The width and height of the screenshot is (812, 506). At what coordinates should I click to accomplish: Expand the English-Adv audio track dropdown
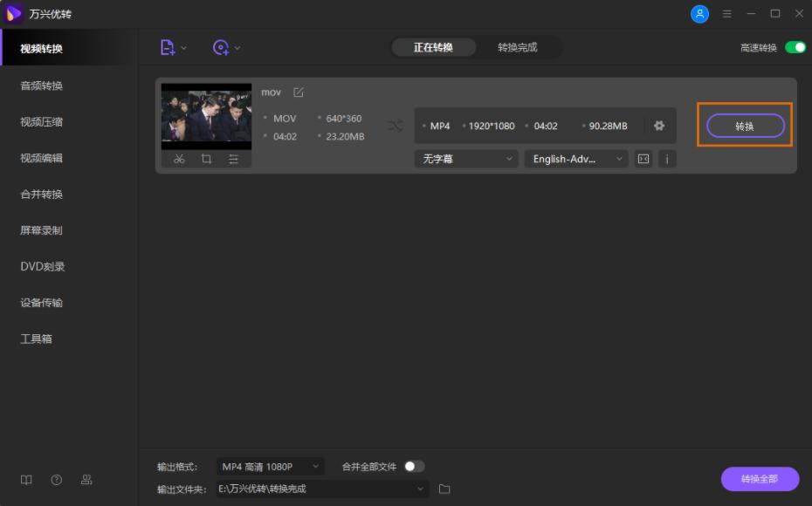[575, 159]
